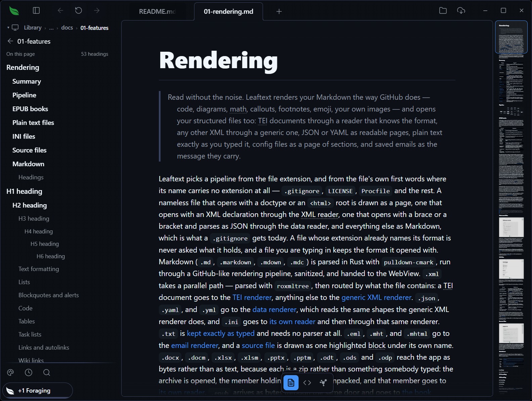
Task: Click the highlighted minimap viewport thumbnail
Action: 511,37
